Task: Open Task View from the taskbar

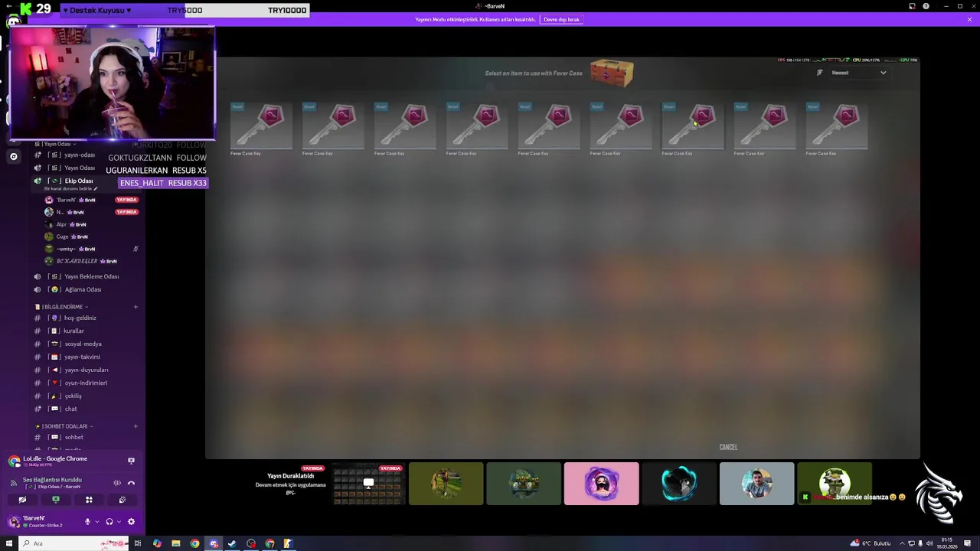Action: [x=138, y=543]
